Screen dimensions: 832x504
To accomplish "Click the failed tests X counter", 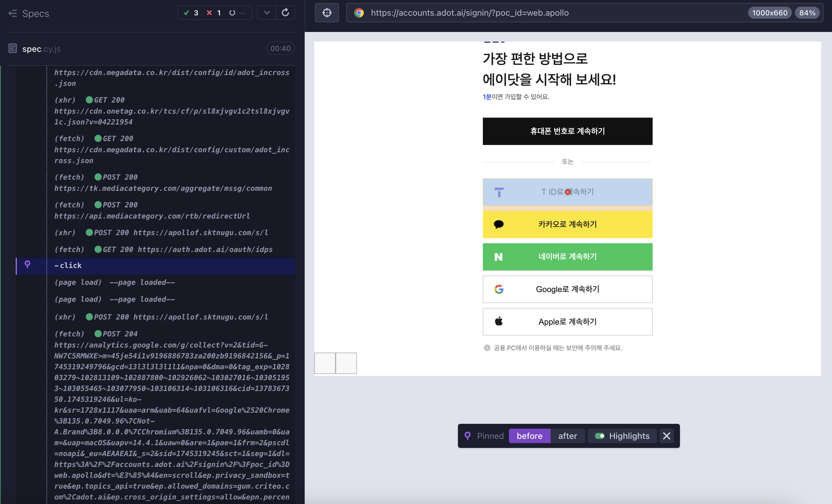I will pos(214,13).
